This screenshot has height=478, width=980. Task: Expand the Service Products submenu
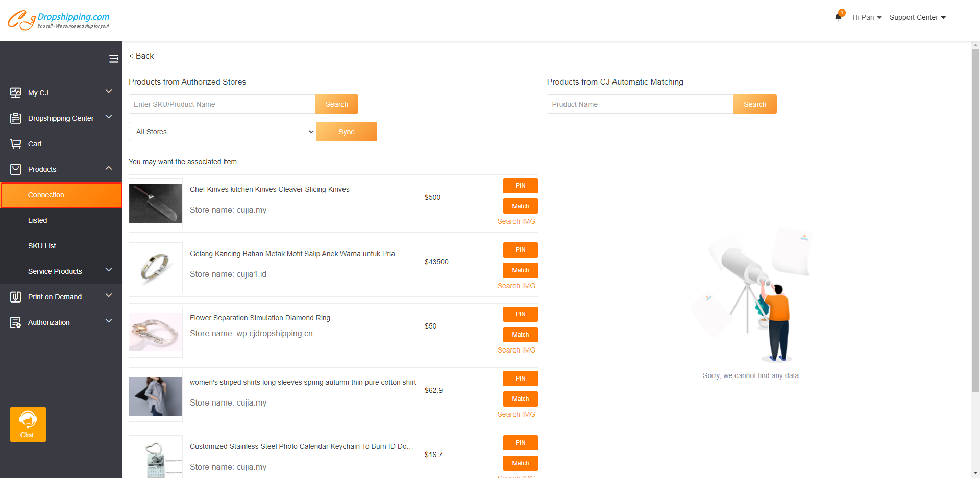click(109, 270)
